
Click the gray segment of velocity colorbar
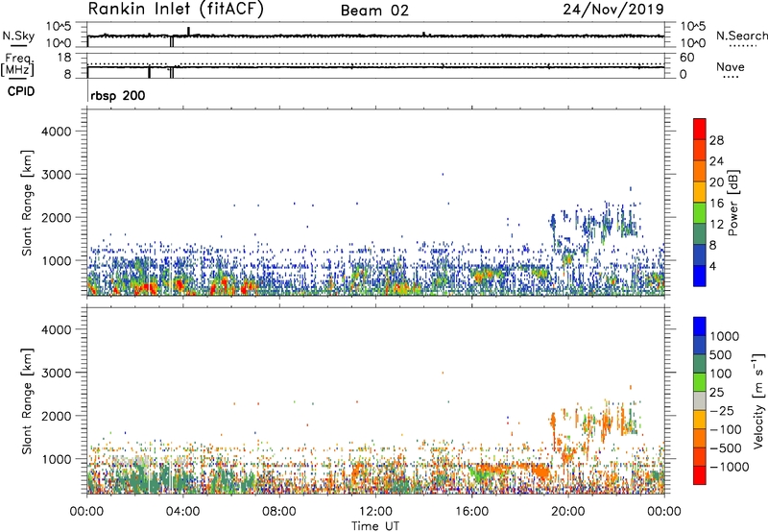coord(700,400)
